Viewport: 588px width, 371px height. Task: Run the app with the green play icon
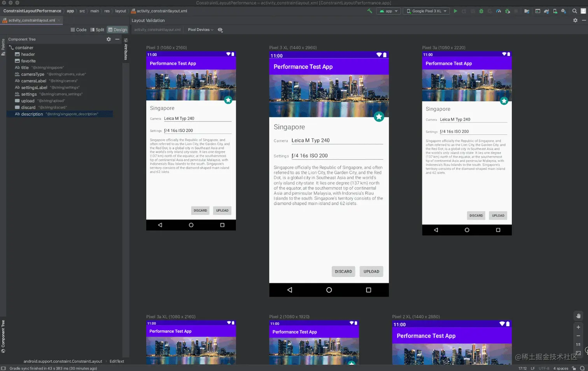[x=455, y=11]
